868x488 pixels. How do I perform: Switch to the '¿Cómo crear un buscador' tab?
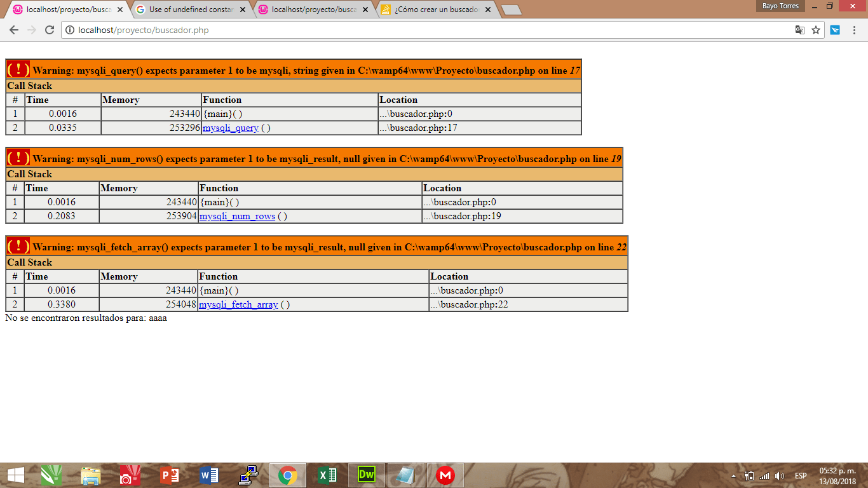pos(436,10)
